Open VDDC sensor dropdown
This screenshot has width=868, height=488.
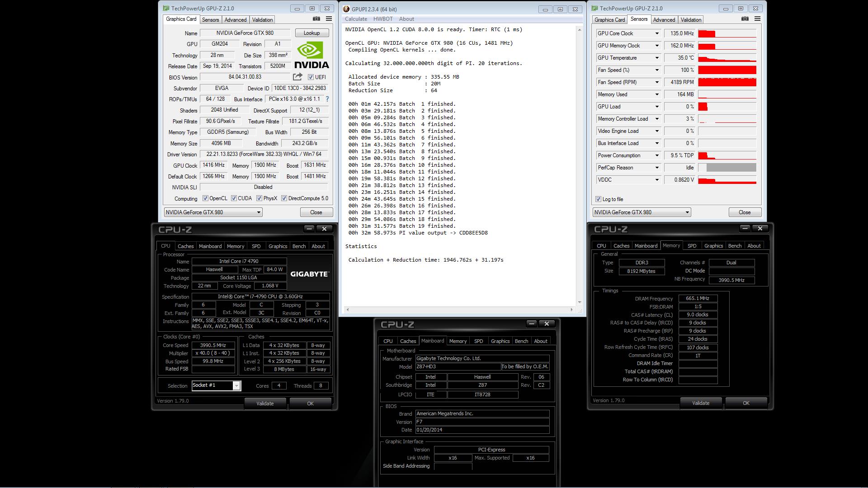pyautogui.click(x=657, y=180)
